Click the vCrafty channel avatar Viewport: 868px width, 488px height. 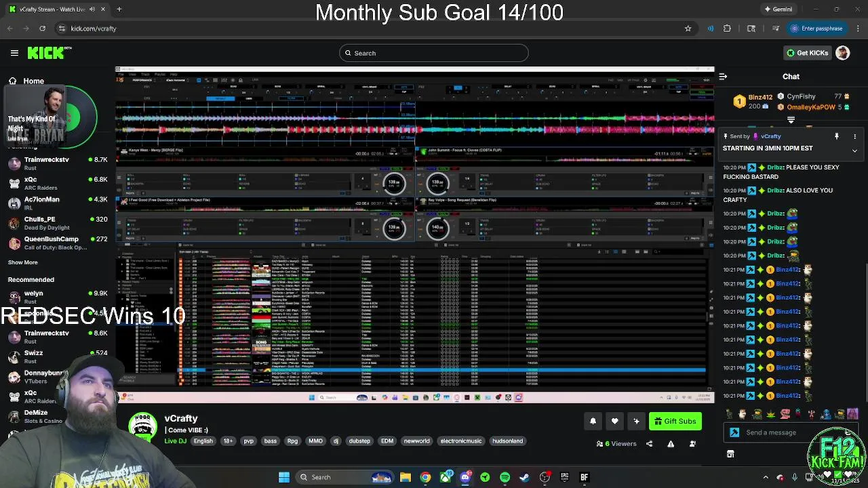[x=142, y=427]
